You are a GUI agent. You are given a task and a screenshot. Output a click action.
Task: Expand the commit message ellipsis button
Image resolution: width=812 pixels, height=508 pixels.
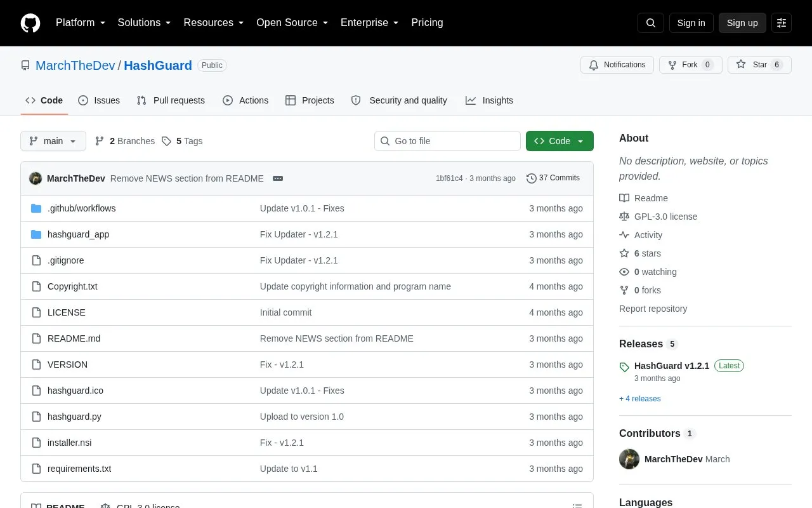coord(278,178)
